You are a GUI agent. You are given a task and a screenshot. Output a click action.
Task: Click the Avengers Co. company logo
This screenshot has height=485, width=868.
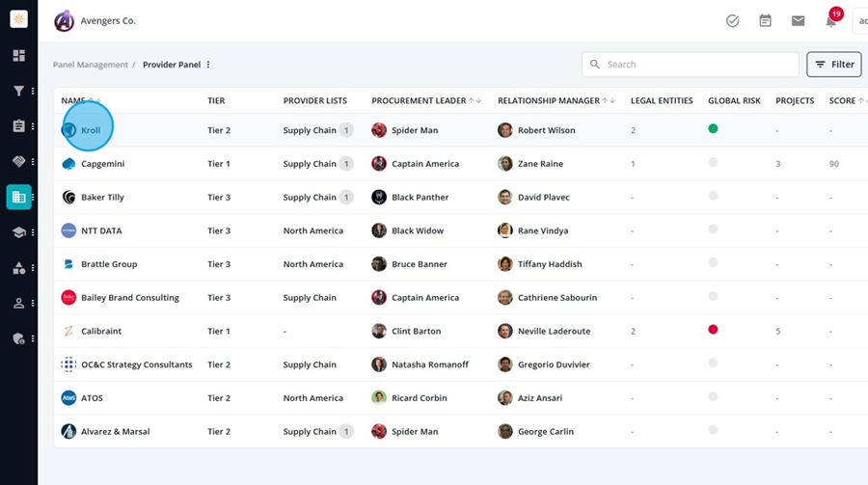pos(65,21)
